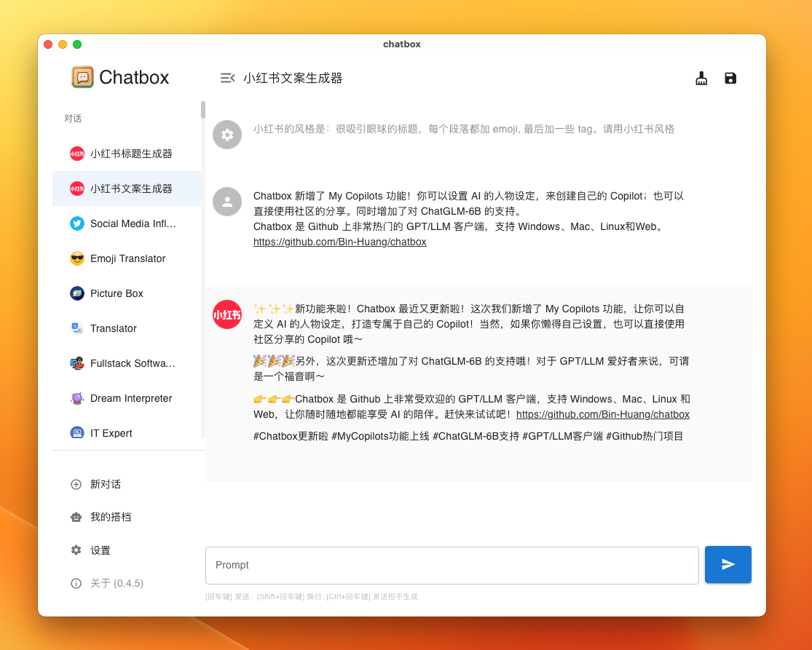The height and width of the screenshot is (650, 812).
Task: Click the Twitter bird icon
Action: click(77, 223)
